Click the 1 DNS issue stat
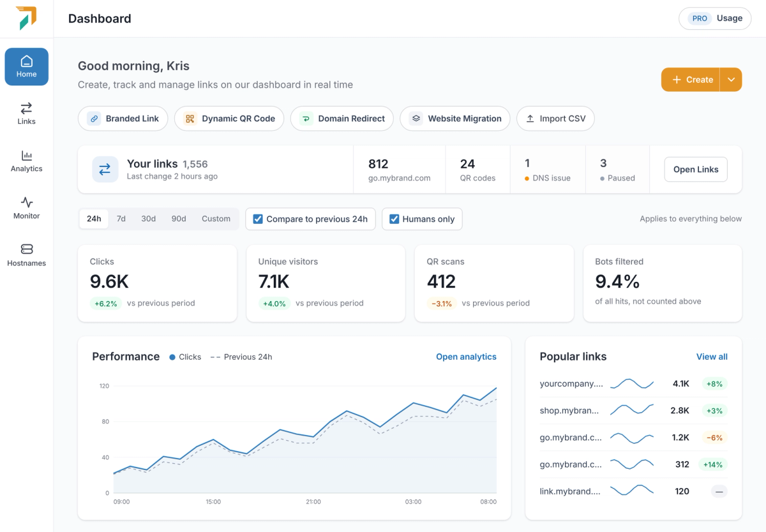Viewport: 766px width, 532px height. (x=548, y=169)
